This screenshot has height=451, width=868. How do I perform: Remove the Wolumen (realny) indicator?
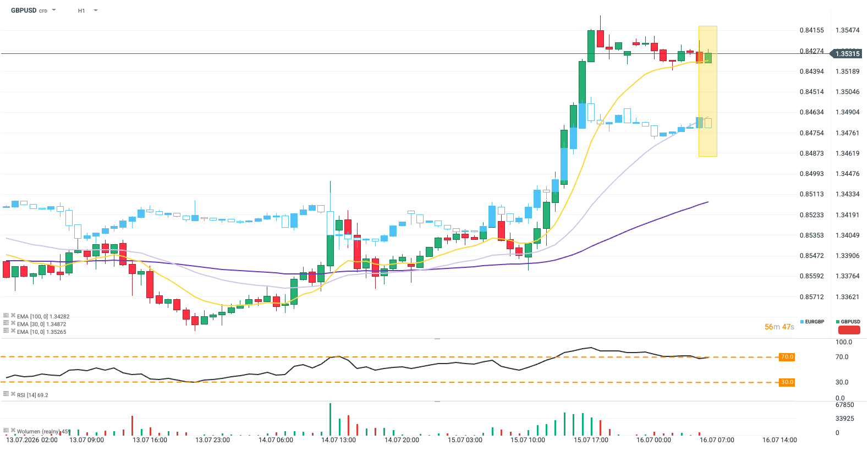[x=13, y=430]
